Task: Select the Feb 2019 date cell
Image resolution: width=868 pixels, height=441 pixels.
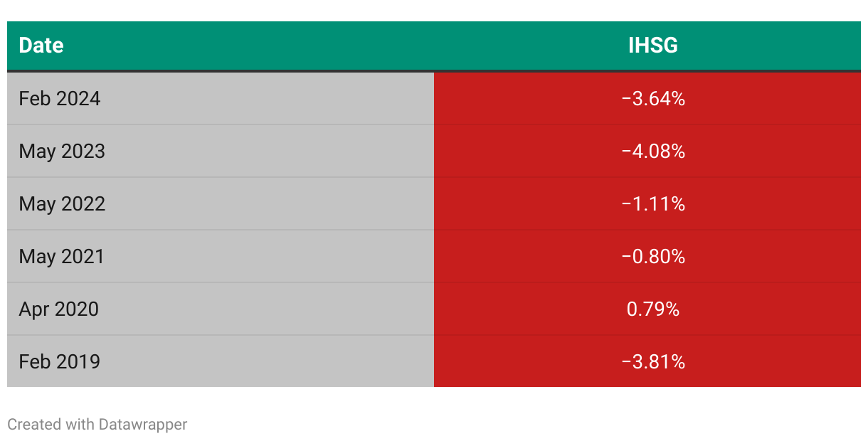Action: click(x=221, y=361)
